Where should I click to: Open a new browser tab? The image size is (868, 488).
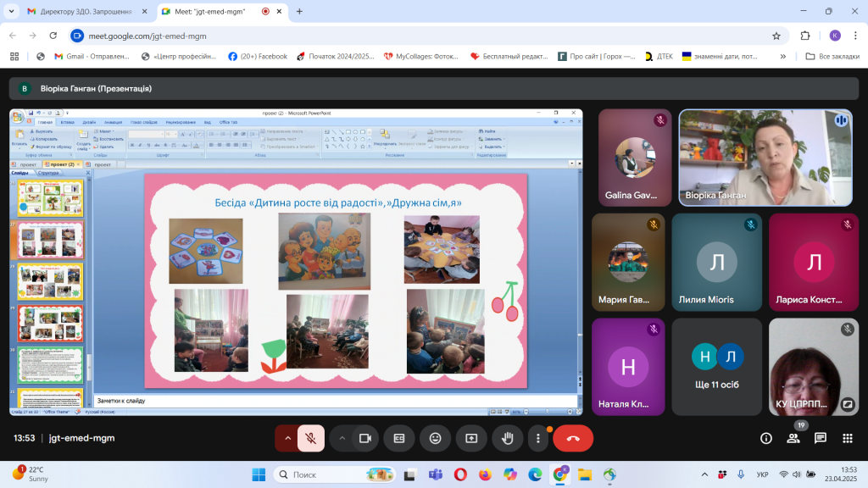coord(299,11)
